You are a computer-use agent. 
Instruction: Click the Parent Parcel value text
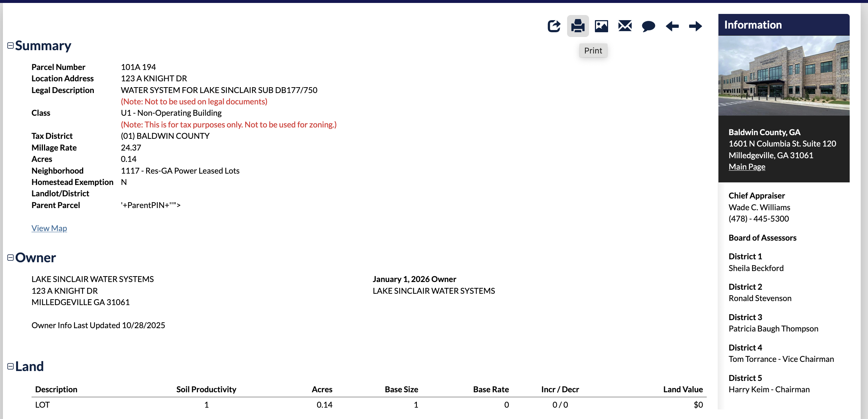151,205
